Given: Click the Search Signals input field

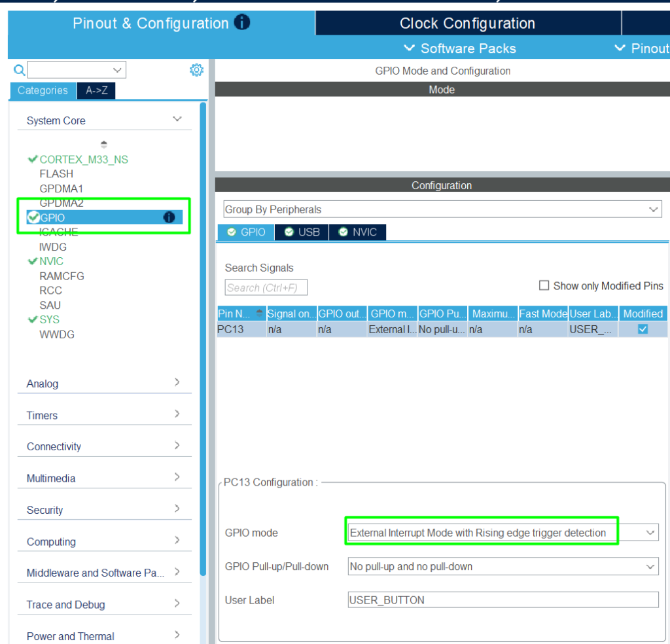Looking at the screenshot, I should point(266,287).
